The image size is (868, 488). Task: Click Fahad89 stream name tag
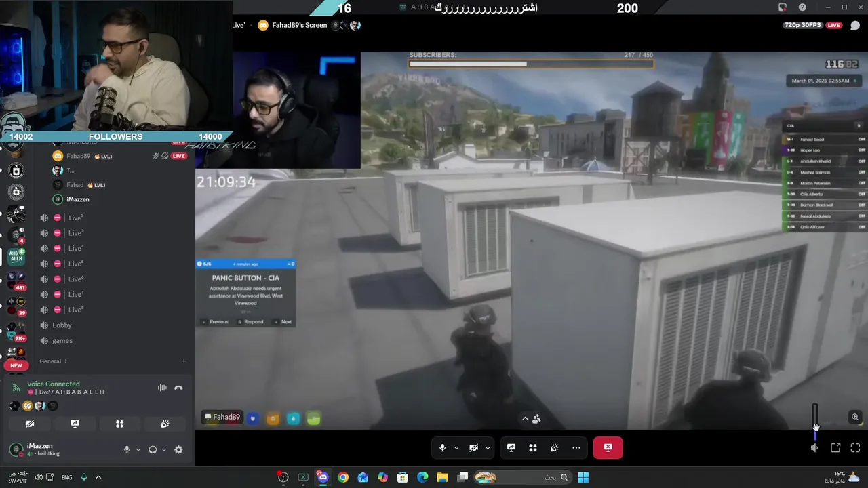click(222, 418)
